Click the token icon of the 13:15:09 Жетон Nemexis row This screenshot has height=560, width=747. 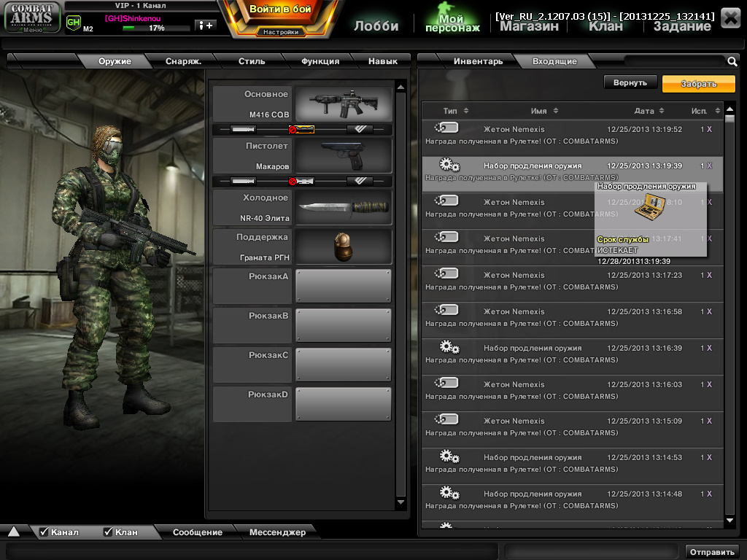pyautogui.click(x=446, y=419)
